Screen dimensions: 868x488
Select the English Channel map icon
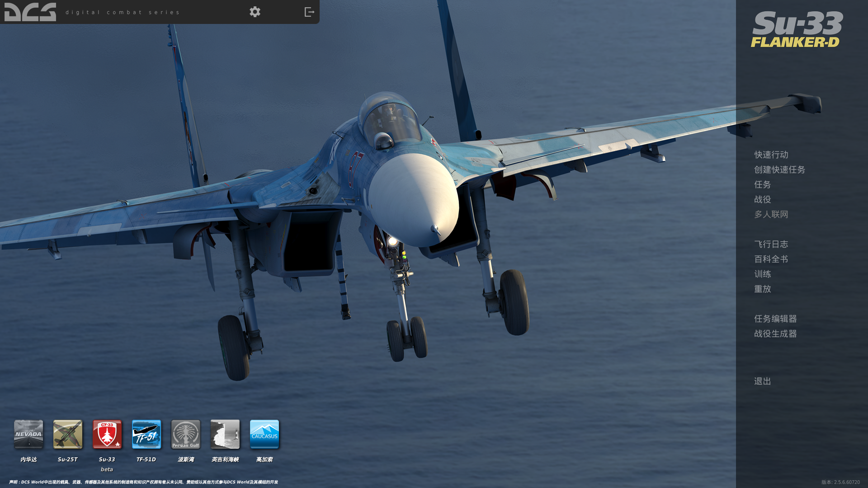point(225,434)
